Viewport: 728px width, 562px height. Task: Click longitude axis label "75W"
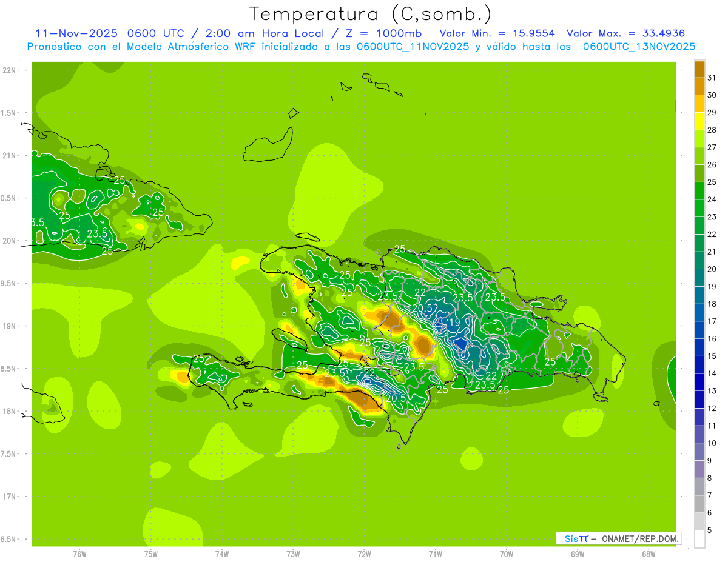pyautogui.click(x=151, y=554)
